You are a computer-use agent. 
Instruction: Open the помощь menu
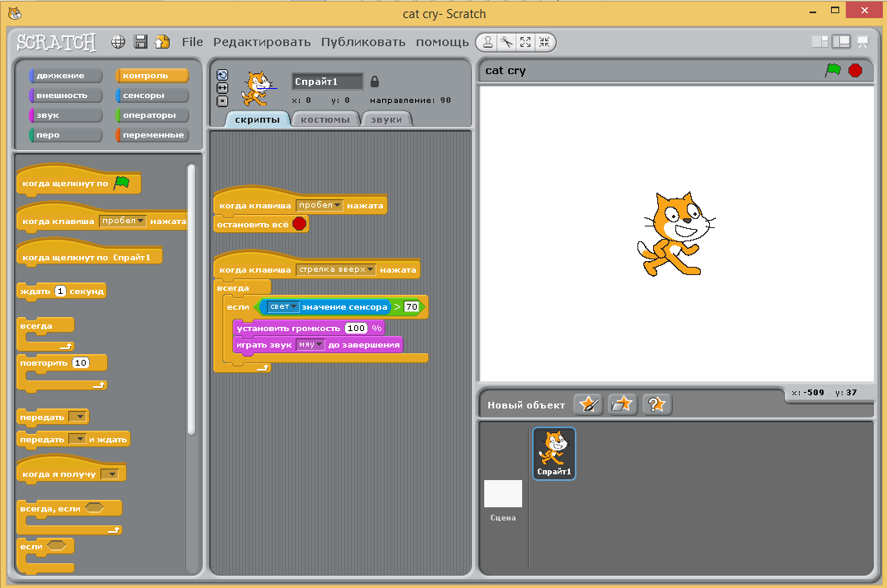(442, 42)
